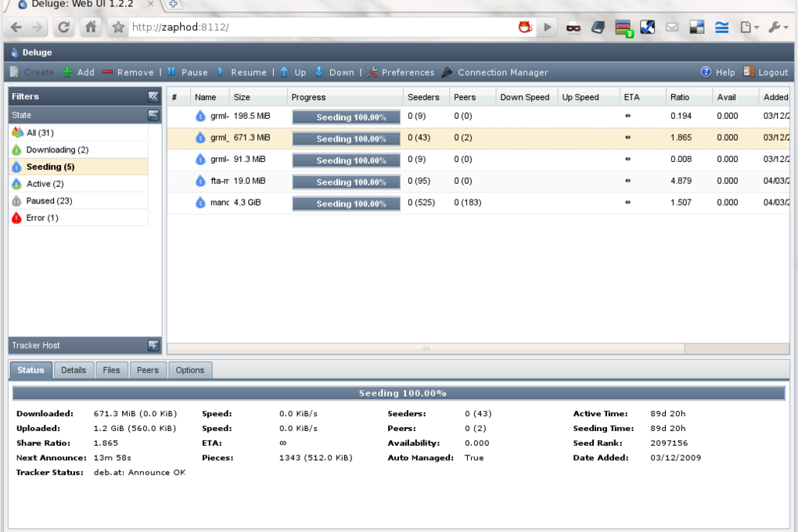Image resolution: width=798 pixels, height=532 pixels.
Task: Click the Remove torrent minus icon
Action: pos(107,72)
